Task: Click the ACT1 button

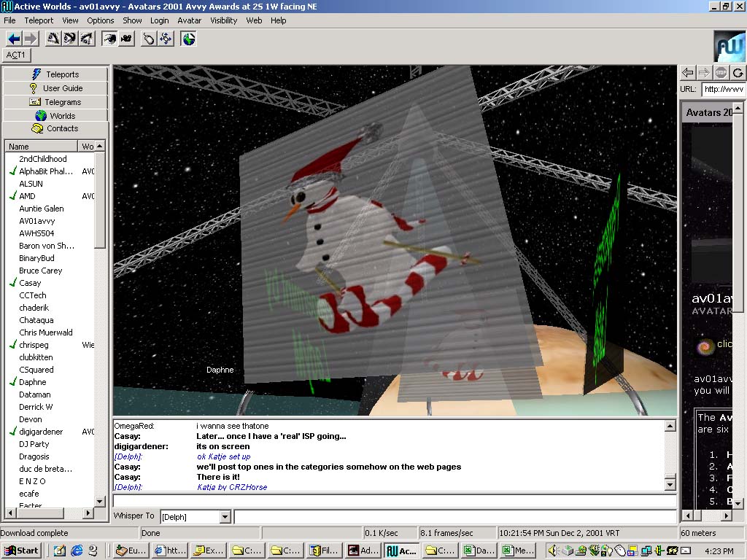Action: [16, 55]
